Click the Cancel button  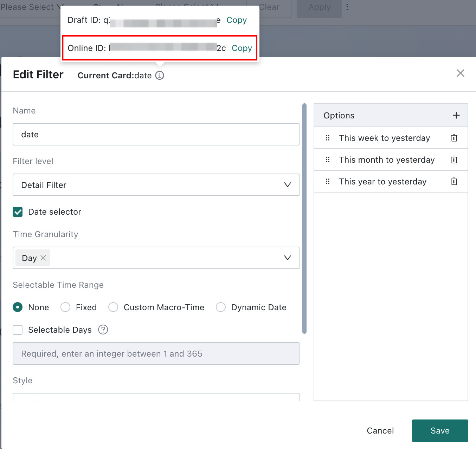coord(380,431)
